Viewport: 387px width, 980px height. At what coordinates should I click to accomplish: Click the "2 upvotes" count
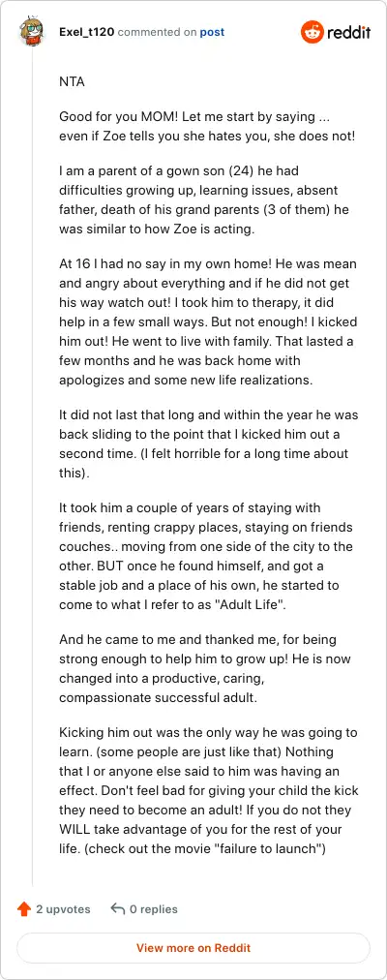[x=63, y=908]
